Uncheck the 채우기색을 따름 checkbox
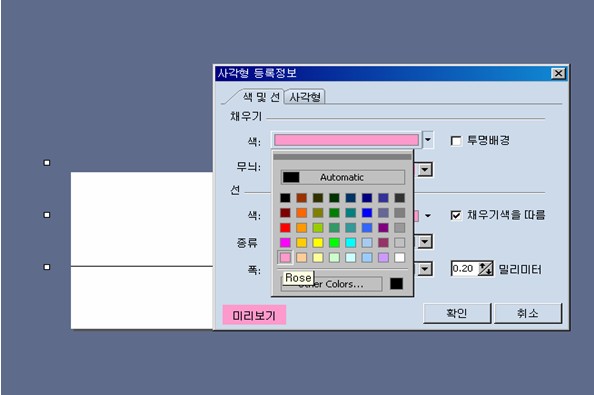The width and height of the screenshot is (594, 395). (456, 215)
